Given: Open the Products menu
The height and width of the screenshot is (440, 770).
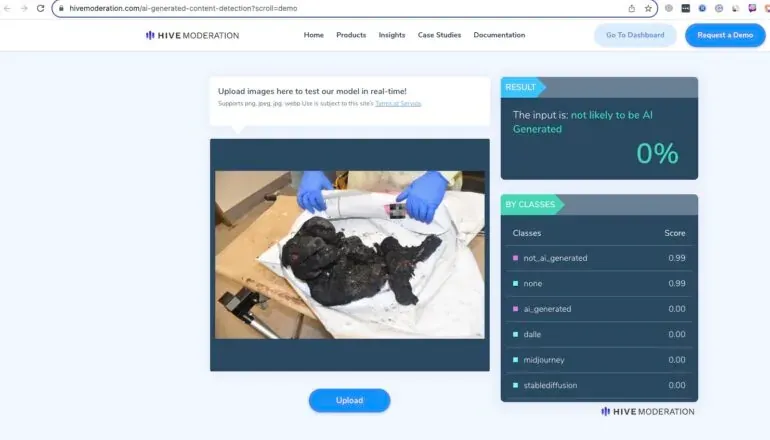Looking at the screenshot, I should point(351,35).
